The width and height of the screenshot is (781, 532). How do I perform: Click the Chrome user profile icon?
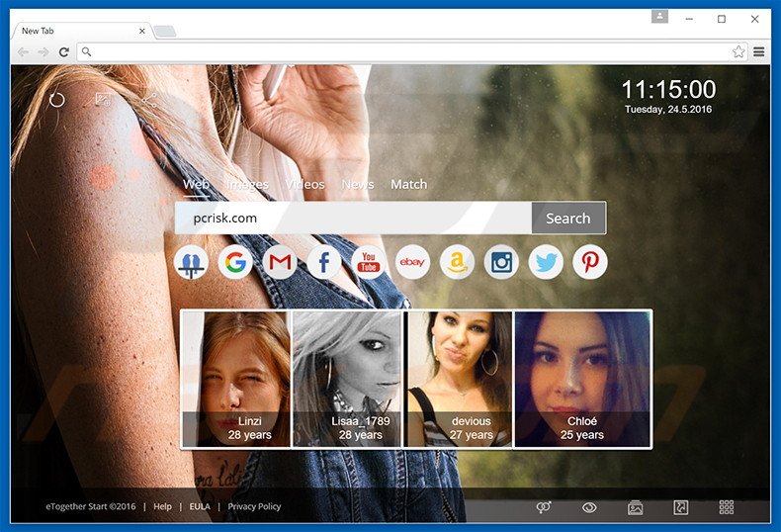(x=659, y=17)
